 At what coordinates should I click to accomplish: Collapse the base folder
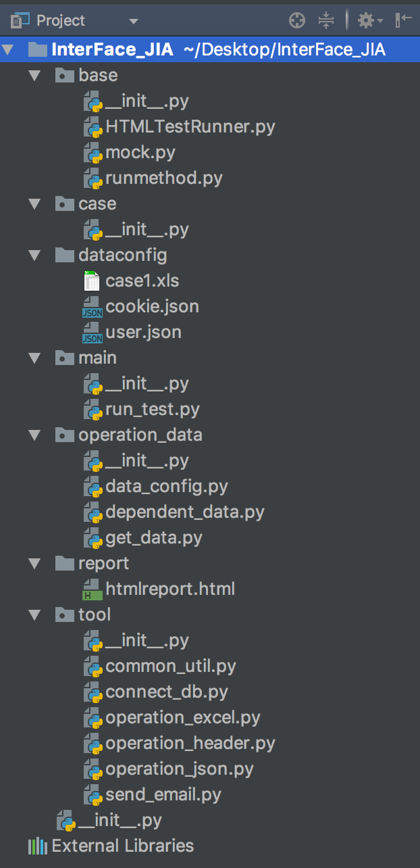pyautogui.click(x=34, y=75)
